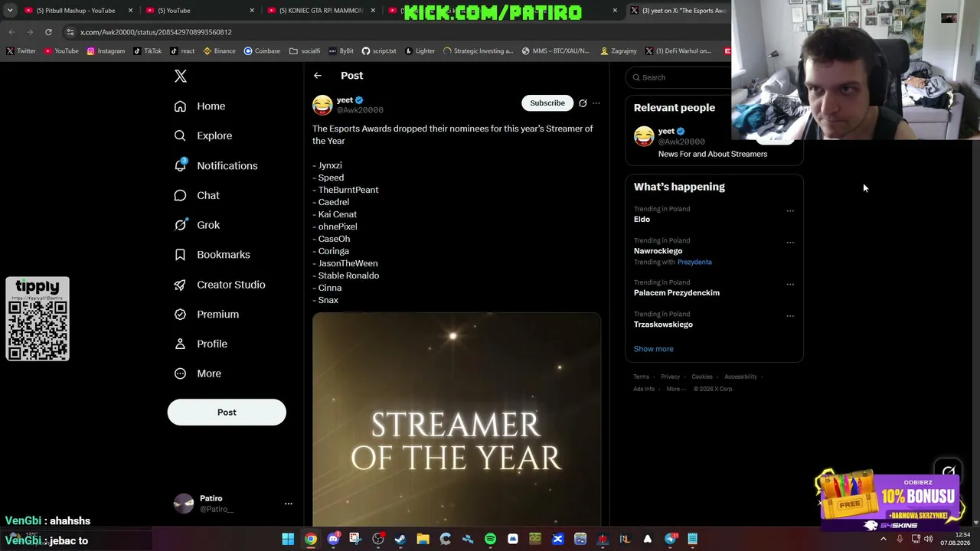Open File Explorer from the taskbar
Viewport: 980px width, 551px height.
pos(423,539)
